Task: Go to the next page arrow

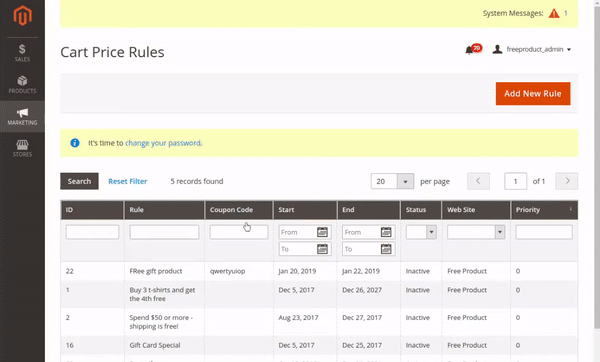Action: point(567,181)
